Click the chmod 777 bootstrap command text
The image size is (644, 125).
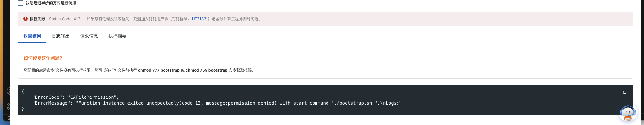click(159, 70)
